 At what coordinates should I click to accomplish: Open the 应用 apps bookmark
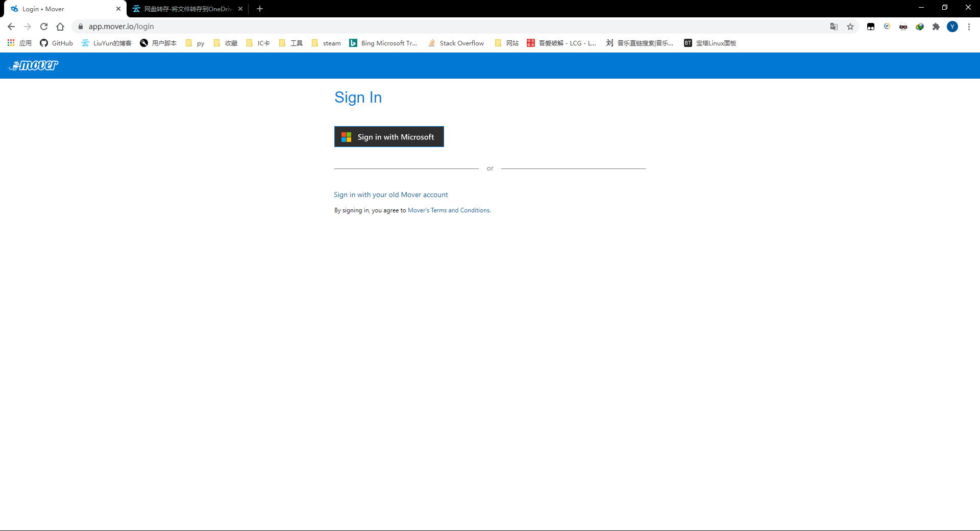tap(20, 43)
